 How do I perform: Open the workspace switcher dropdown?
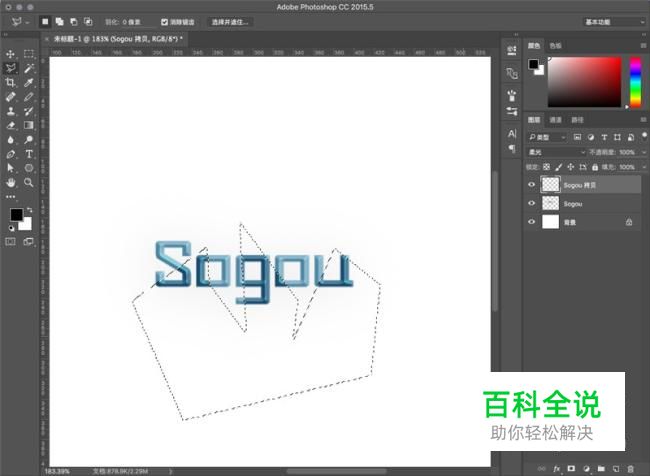click(x=614, y=22)
